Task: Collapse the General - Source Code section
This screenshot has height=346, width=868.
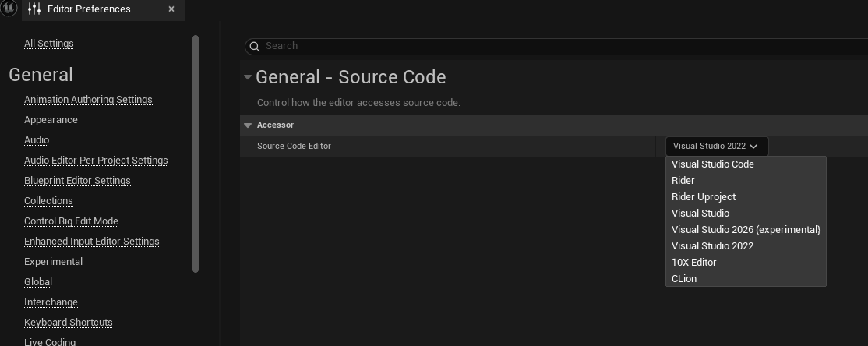Action: tap(248, 77)
